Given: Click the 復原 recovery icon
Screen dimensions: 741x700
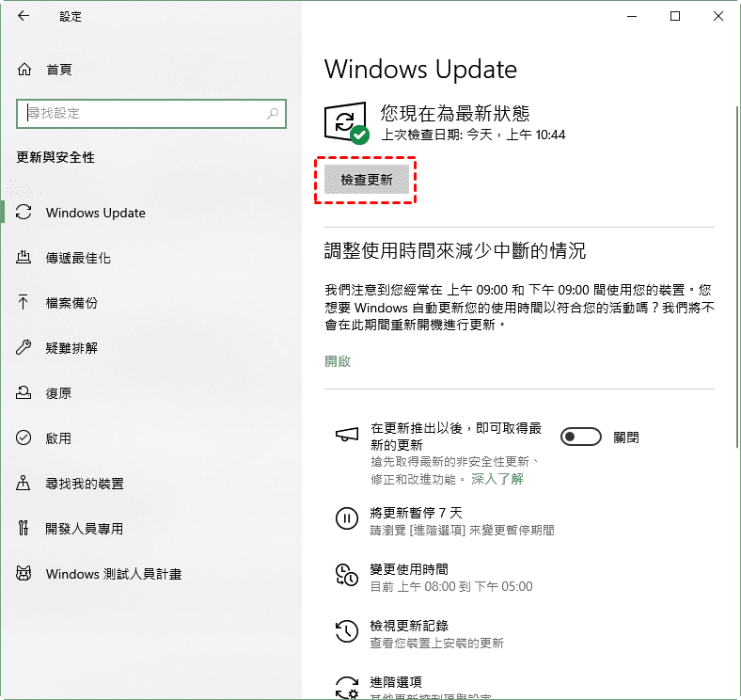Looking at the screenshot, I should (x=24, y=392).
